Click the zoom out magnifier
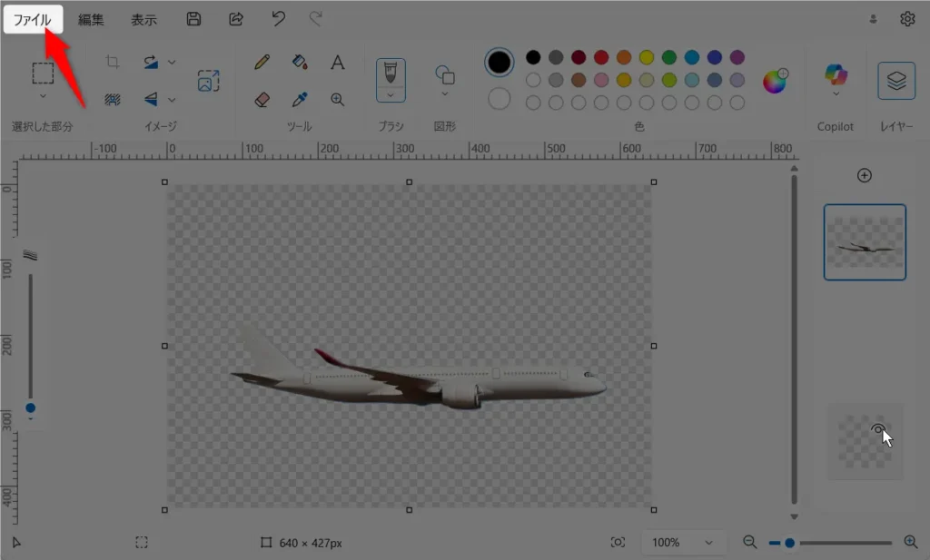Screen dimensions: 930x560 coord(749,542)
